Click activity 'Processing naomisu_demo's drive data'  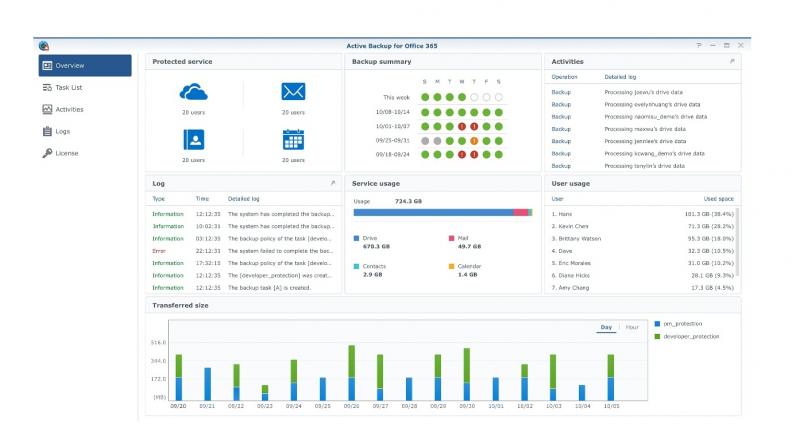pyautogui.click(x=656, y=117)
